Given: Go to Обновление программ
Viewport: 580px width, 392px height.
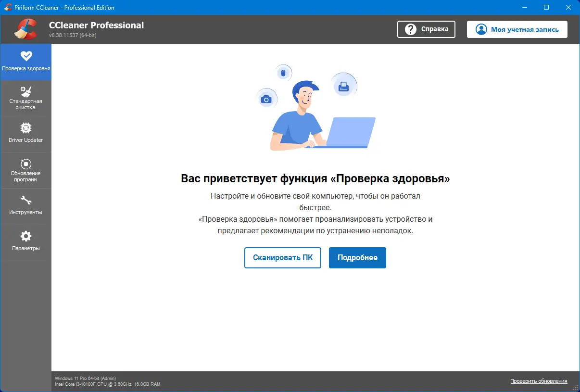Looking at the screenshot, I should pyautogui.click(x=26, y=170).
